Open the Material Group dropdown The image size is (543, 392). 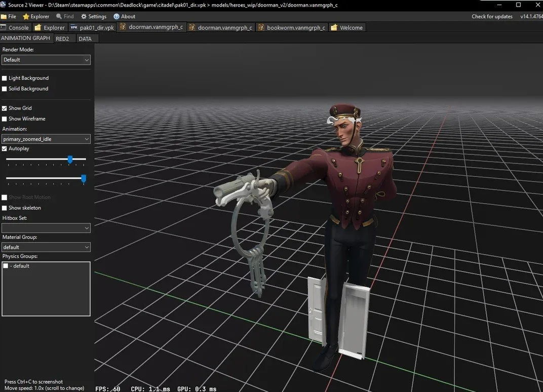click(46, 247)
